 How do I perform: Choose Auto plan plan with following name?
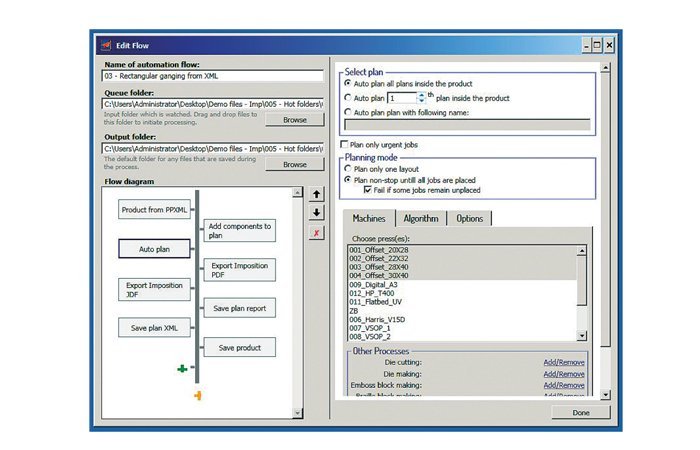(348, 112)
